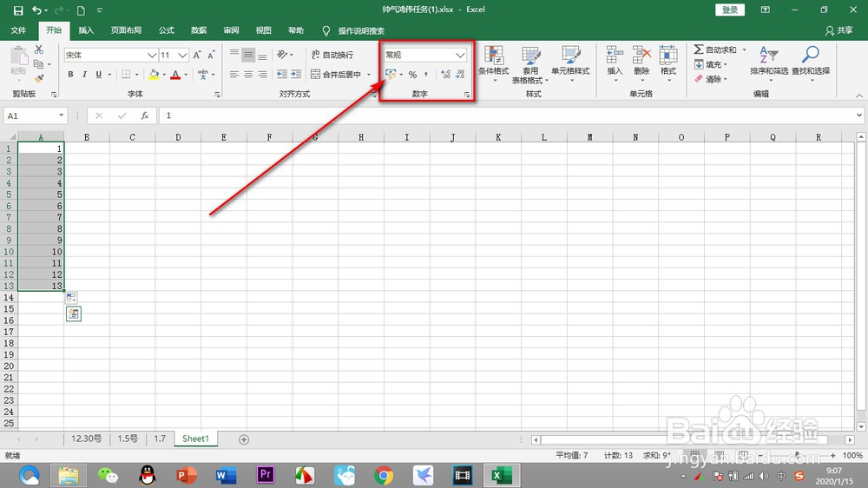The width and height of the screenshot is (868, 488).
Task: Switch to the 视图 ribbon tab
Action: point(264,30)
